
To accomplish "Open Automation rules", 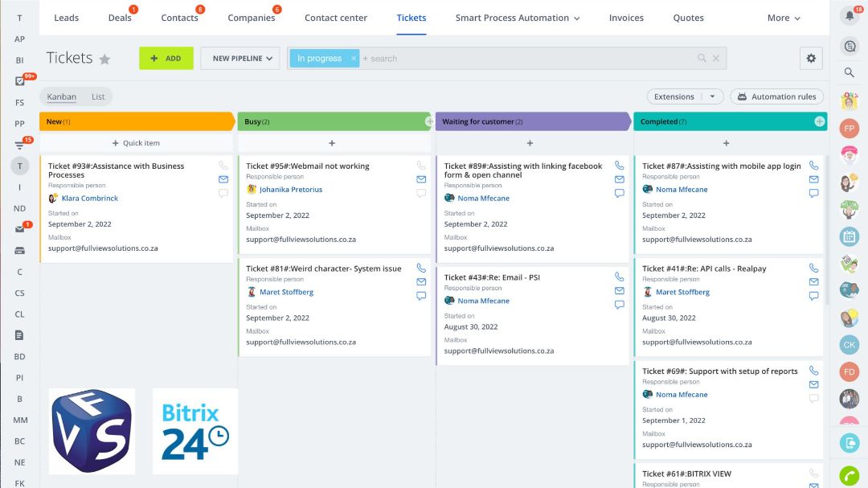I will click(x=776, y=96).
